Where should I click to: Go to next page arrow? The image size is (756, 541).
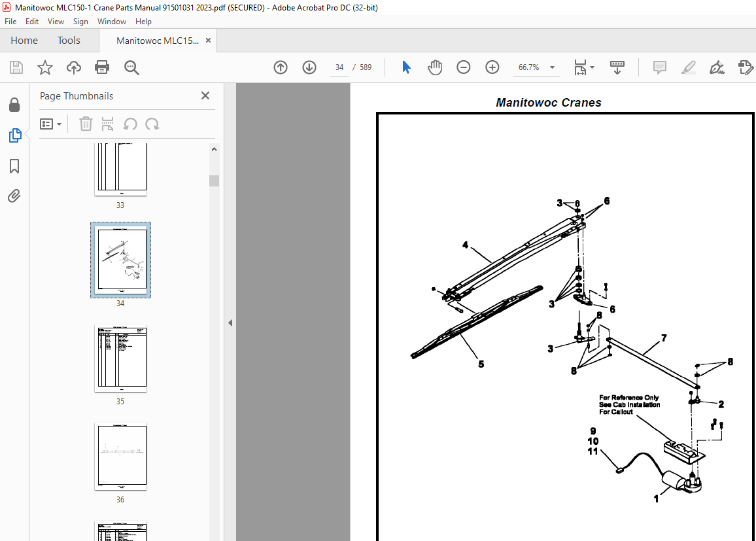309,67
